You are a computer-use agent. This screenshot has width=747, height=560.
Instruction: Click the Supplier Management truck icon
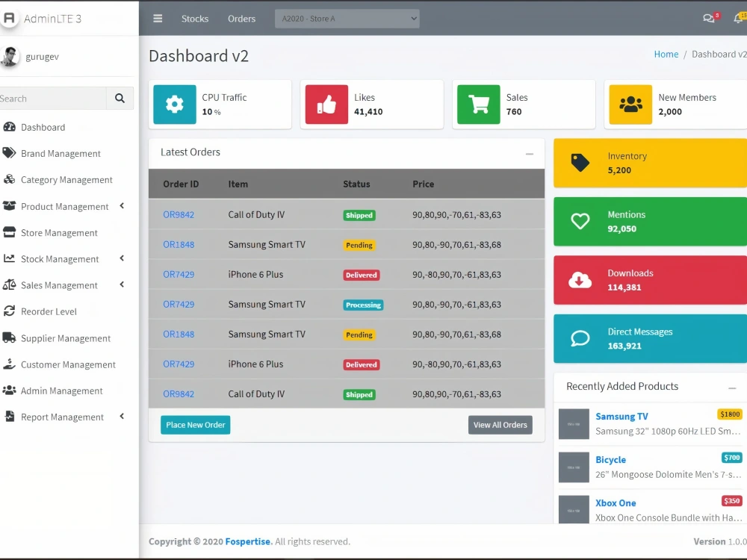[x=9, y=337]
